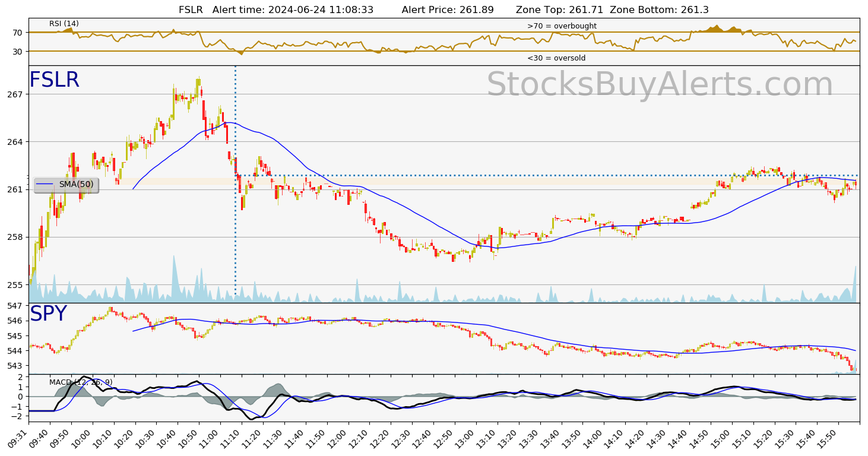Click the 545 label on SPY axis
The image size is (868, 456).
coord(15,335)
